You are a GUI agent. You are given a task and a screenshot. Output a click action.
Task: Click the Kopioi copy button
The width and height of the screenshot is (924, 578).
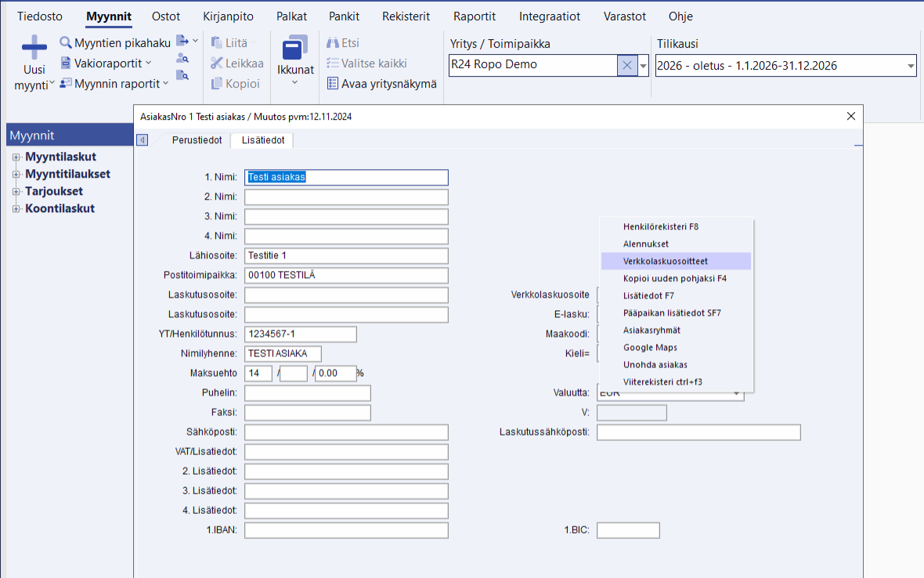click(x=235, y=84)
